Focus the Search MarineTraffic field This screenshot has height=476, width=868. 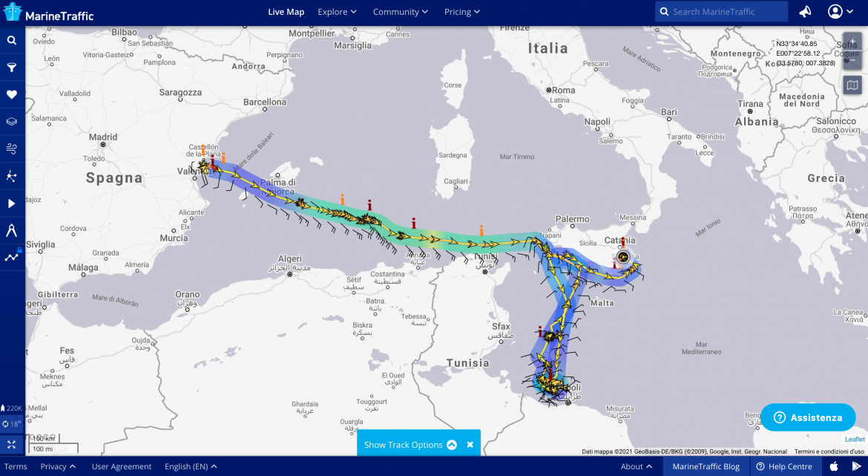[x=721, y=12]
